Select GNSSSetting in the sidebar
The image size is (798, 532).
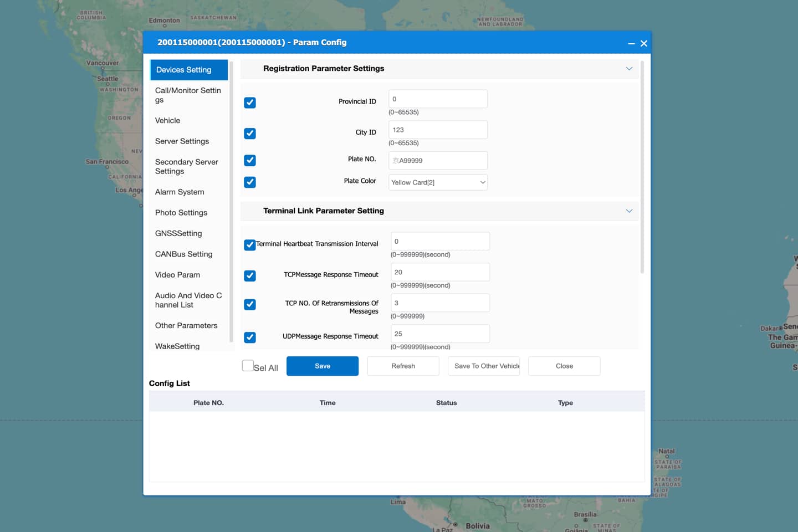click(x=178, y=233)
